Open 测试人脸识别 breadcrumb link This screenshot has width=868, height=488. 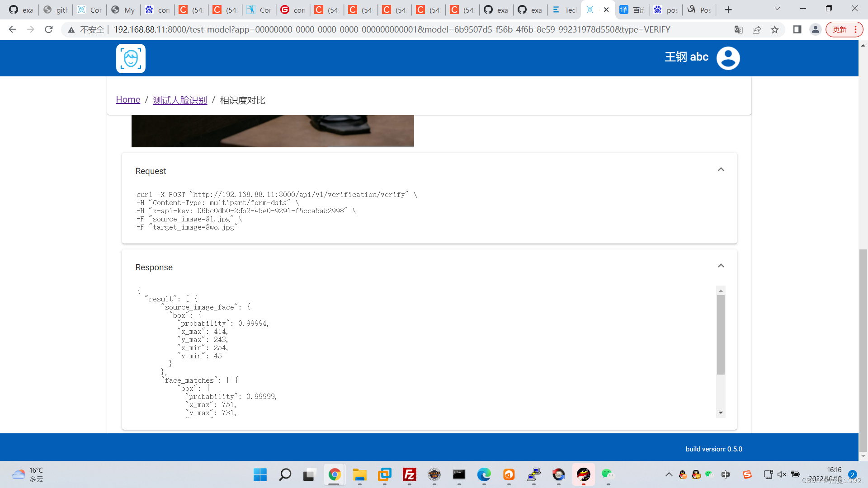click(x=180, y=100)
